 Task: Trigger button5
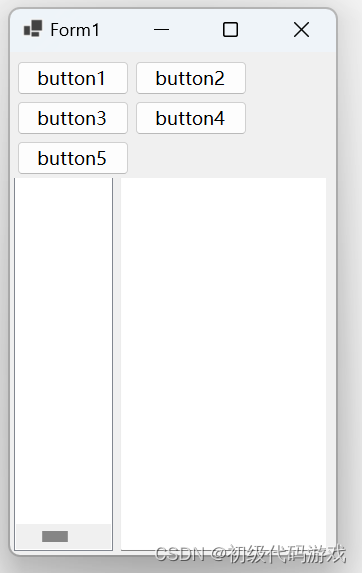pyautogui.click(x=73, y=158)
